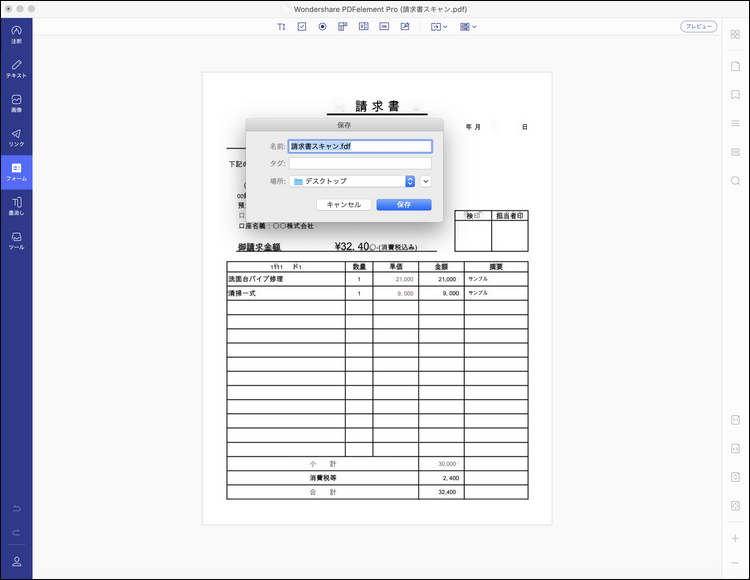Click the 請求書 document title

click(377, 106)
